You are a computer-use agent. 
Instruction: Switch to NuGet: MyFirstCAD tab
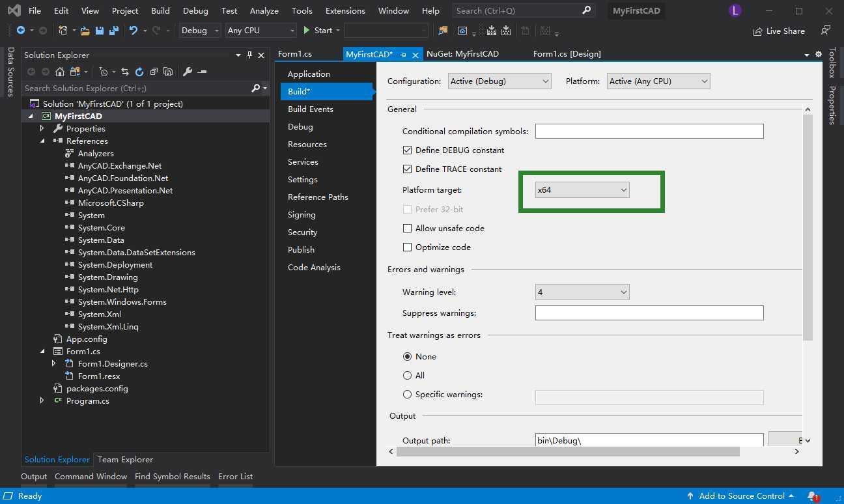pyautogui.click(x=462, y=54)
